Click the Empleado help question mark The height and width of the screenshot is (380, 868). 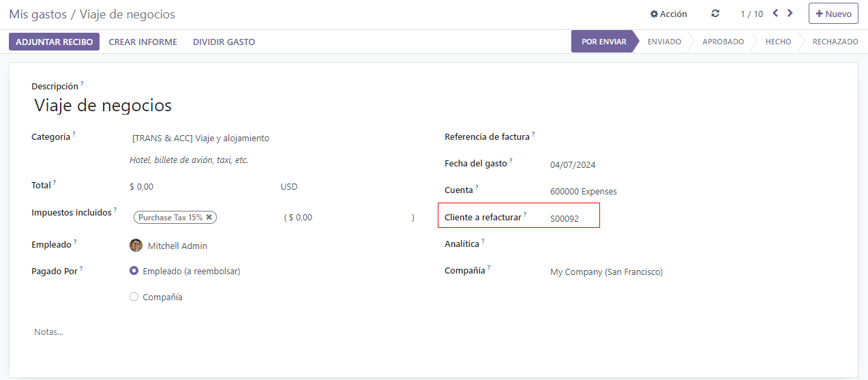pyautogui.click(x=75, y=242)
